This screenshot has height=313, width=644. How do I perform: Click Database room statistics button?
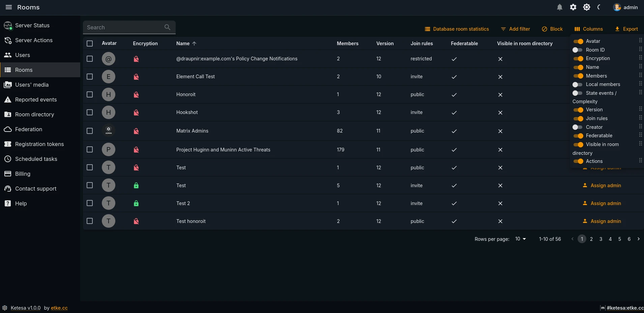click(x=457, y=29)
